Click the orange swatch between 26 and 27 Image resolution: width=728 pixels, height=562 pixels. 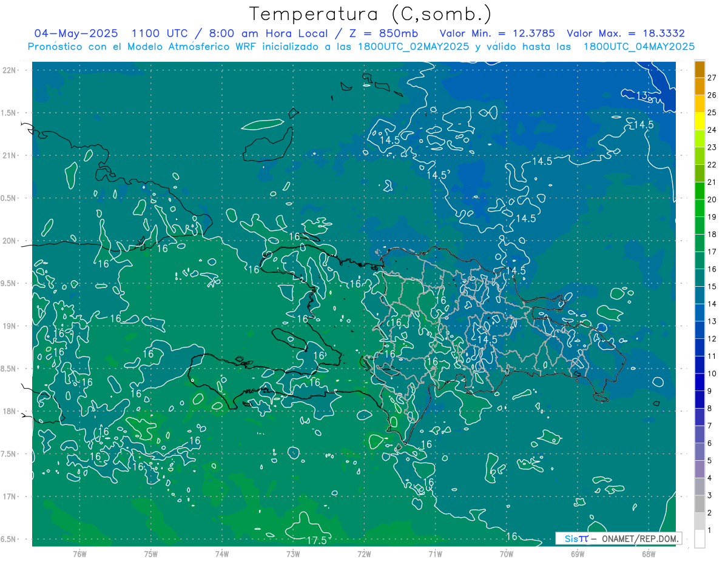coord(699,86)
